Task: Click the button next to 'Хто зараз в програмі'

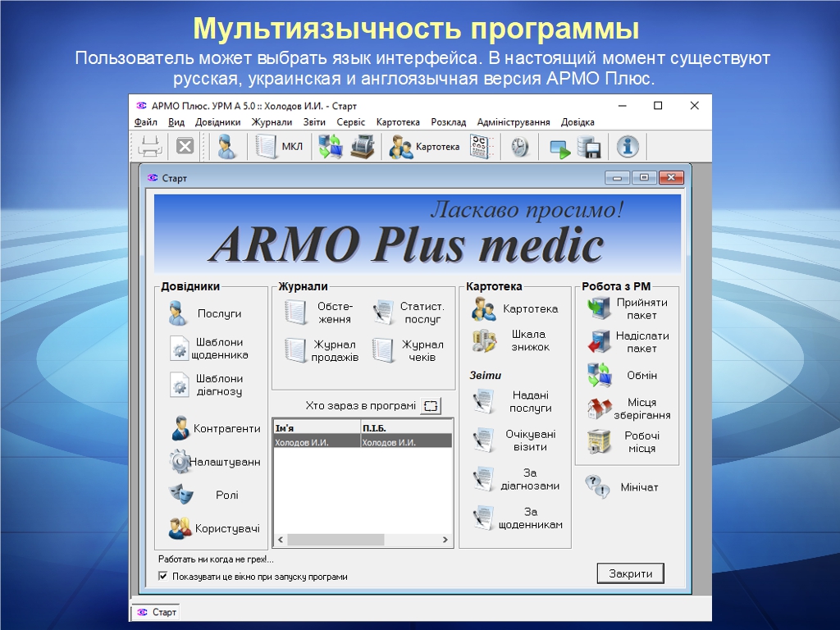Action: pos(431,406)
